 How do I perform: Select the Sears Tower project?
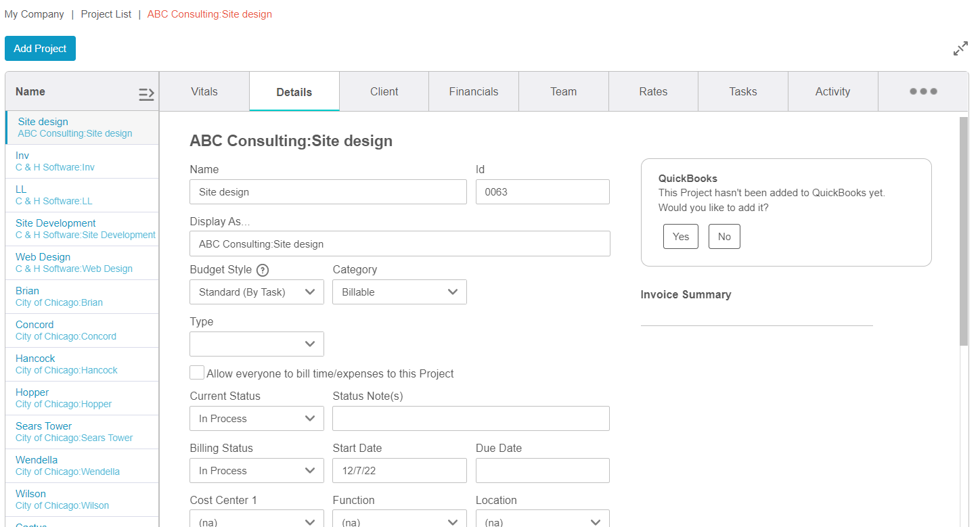tap(43, 426)
